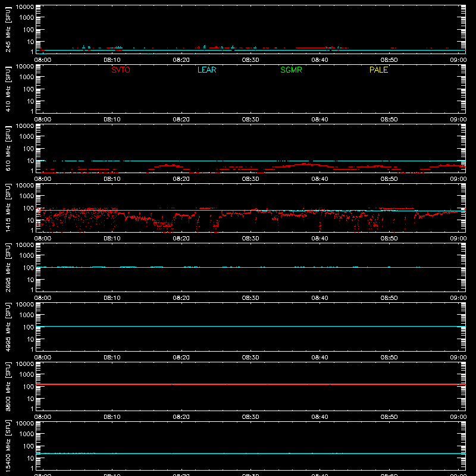Click the red SVTO station legend label
Screen dimensions: 476x476
click(x=121, y=70)
